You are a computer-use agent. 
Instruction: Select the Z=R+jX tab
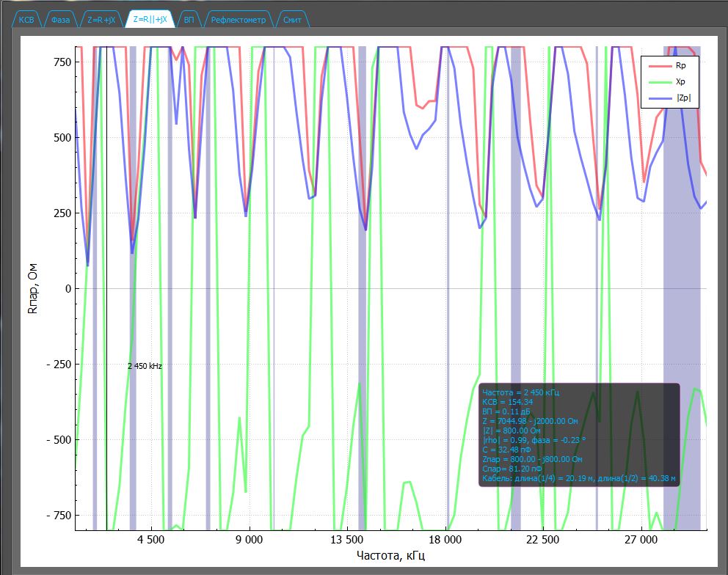pyautogui.click(x=101, y=20)
